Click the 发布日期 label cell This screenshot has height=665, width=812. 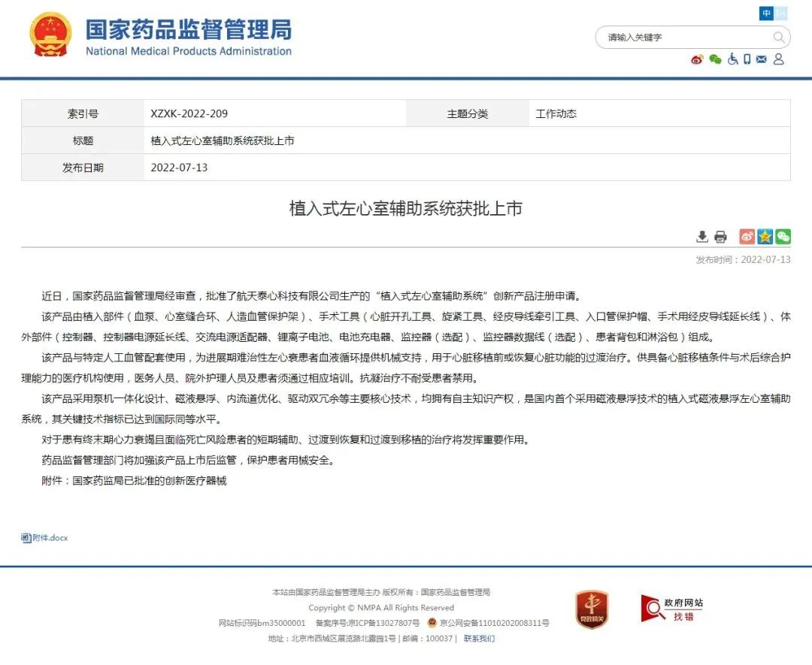point(83,168)
